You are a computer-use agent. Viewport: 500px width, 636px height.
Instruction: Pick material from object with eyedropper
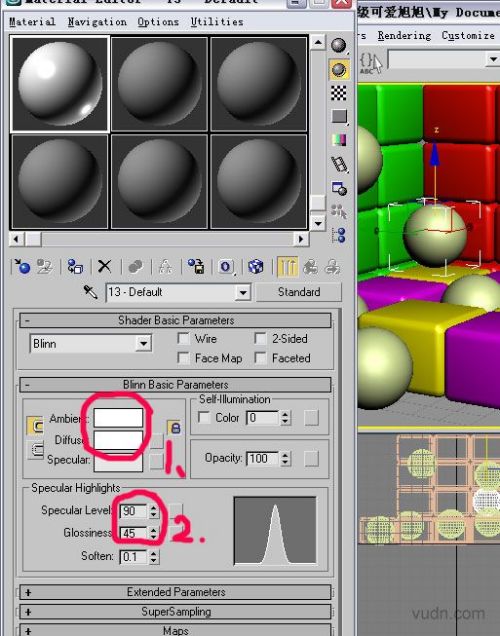click(90, 292)
